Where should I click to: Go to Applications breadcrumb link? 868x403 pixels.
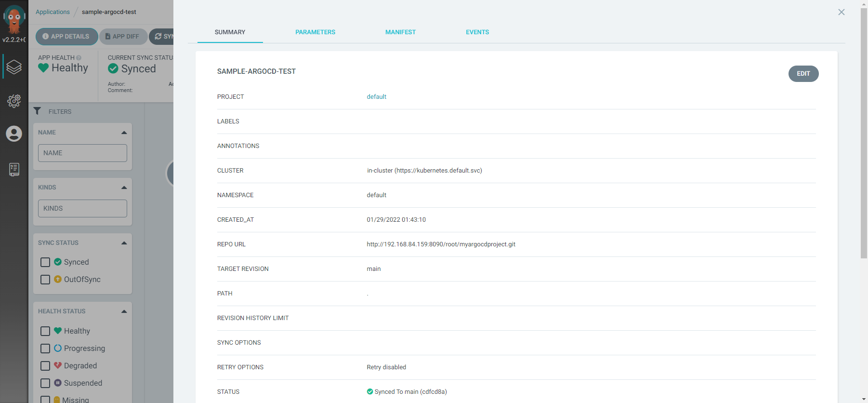(53, 12)
